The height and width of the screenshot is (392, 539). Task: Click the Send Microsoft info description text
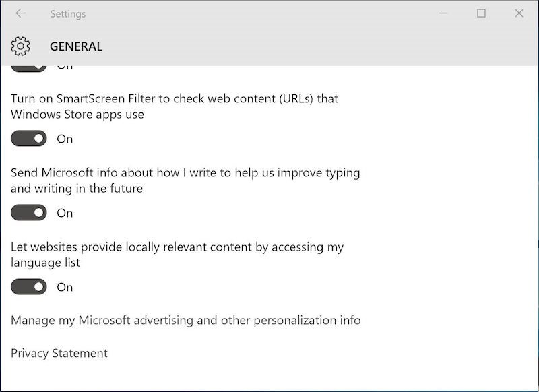coord(185,181)
